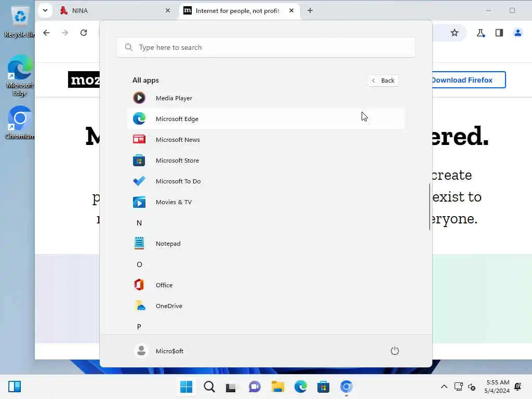Switch to Chromium on taskbar
The height and width of the screenshot is (399, 532).
(346, 387)
